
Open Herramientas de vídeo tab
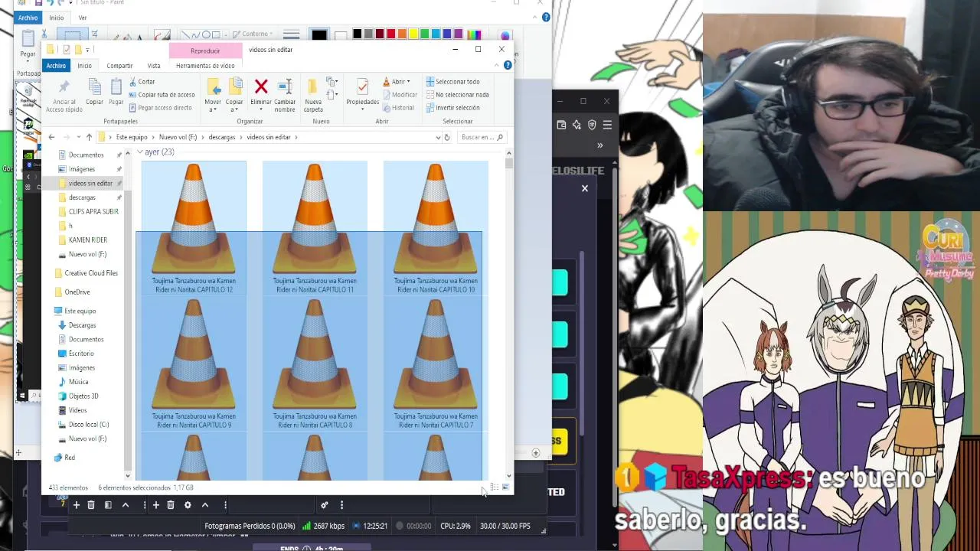tap(205, 66)
